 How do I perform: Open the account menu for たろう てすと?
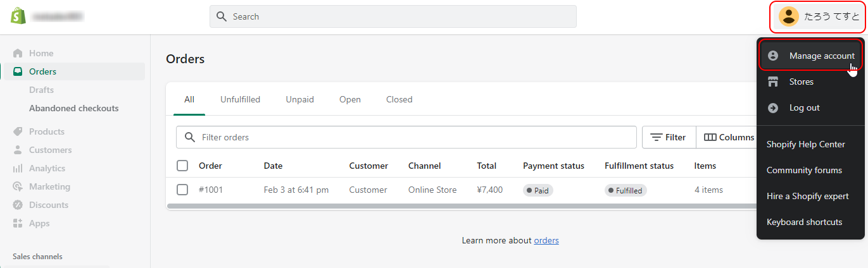click(x=817, y=17)
